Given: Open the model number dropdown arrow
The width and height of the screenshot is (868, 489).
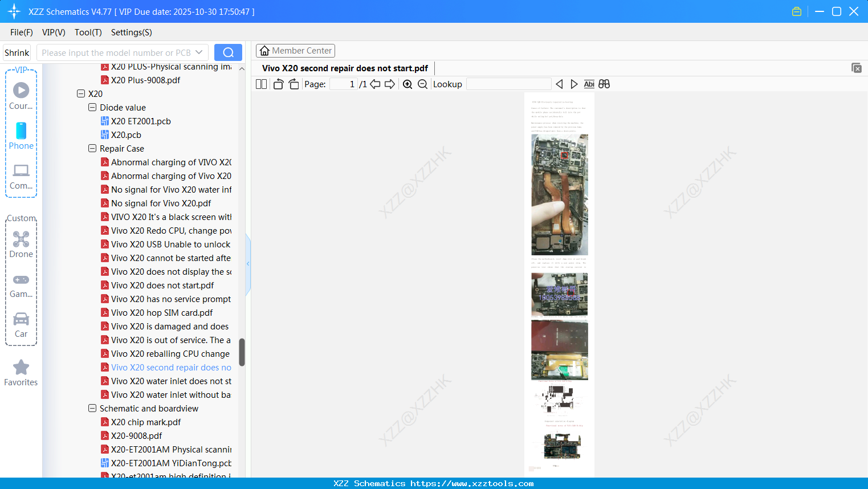Looking at the screenshot, I should click(x=199, y=52).
